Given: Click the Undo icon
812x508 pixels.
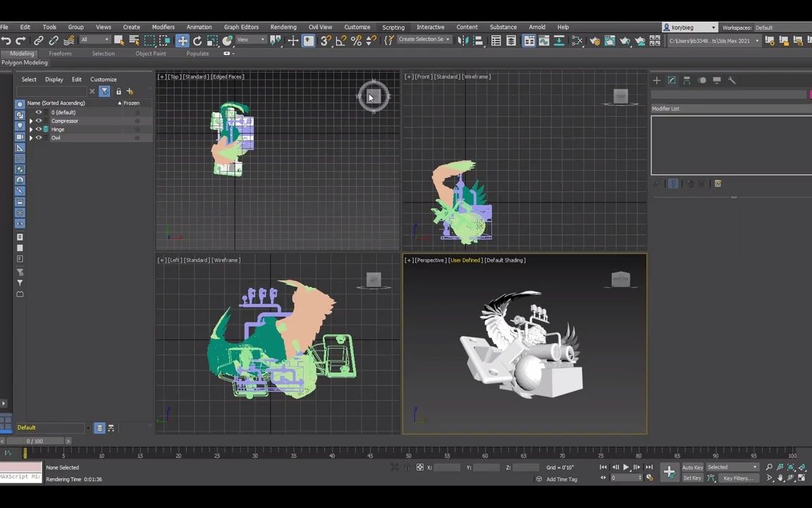Looking at the screenshot, I should click(x=7, y=40).
